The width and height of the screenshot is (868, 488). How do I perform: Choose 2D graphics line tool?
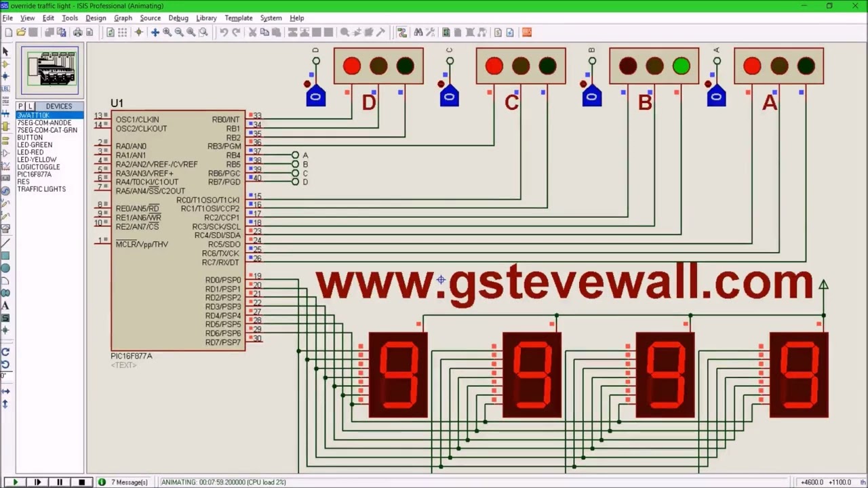click(x=5, y=242)
